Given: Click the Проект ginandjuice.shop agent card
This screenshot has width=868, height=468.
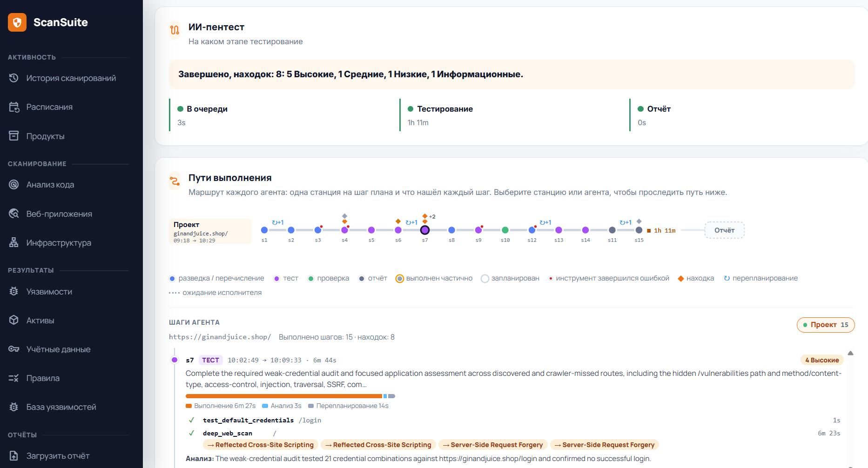Looking at the screenshot, I should click(210, 231).
